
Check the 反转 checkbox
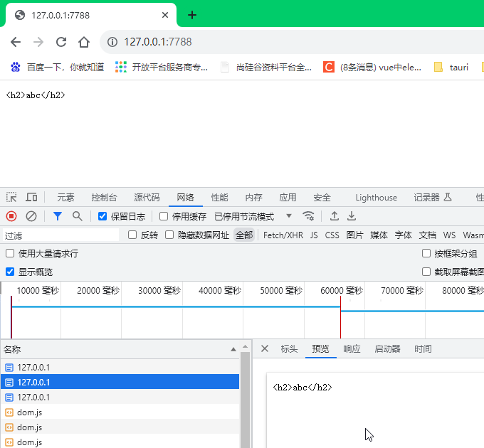(132, 235)
